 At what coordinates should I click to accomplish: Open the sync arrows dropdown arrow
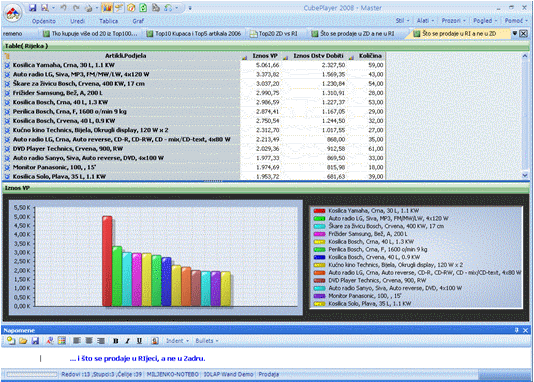[x=177, y=8]
